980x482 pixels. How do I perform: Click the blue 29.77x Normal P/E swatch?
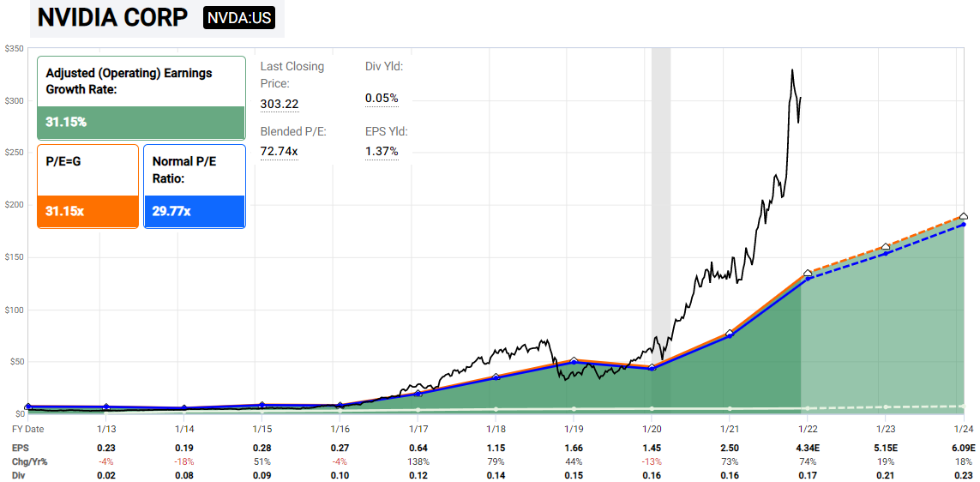pos(195,211)
